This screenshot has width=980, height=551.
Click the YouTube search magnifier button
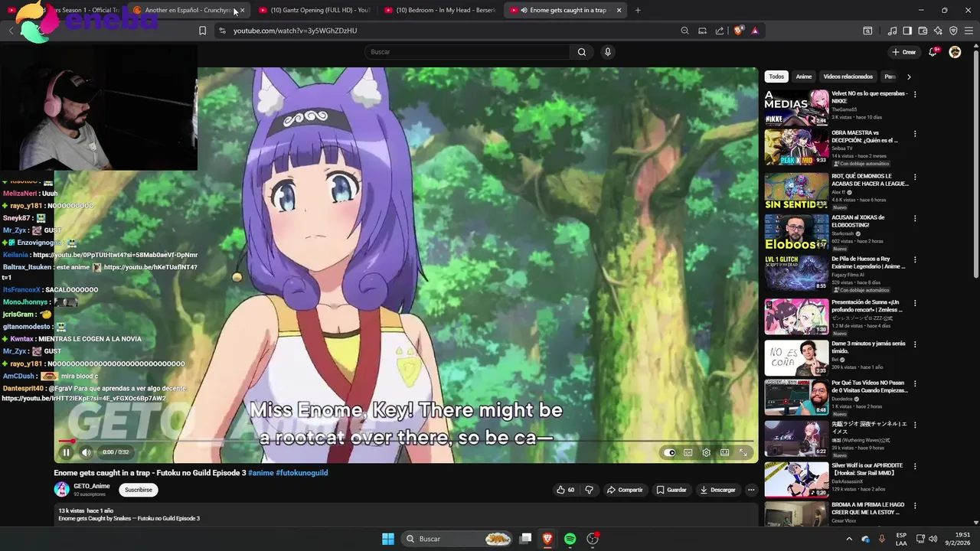[x=582, y=52]
